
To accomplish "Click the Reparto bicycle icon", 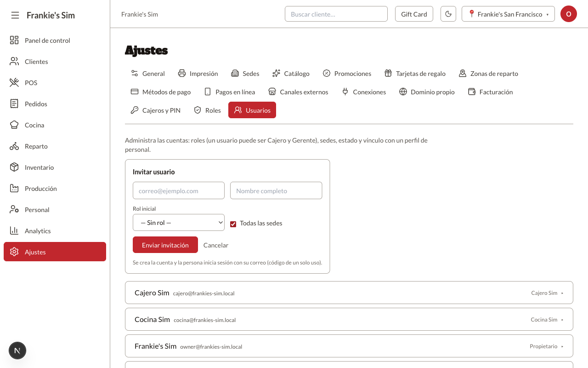I will pos(14,146).
